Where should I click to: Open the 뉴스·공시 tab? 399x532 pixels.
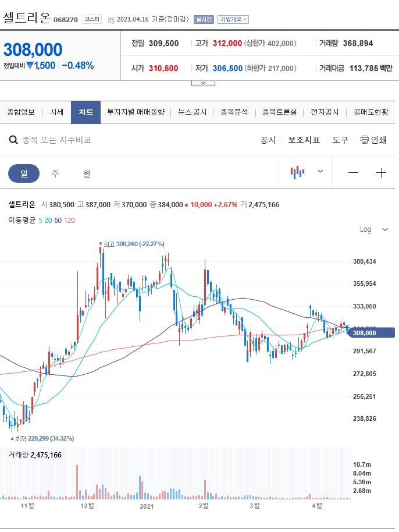click(192, 112)
